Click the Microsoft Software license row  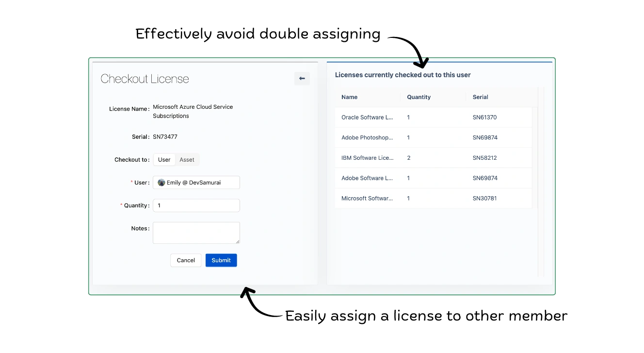[x=367, y=198]
